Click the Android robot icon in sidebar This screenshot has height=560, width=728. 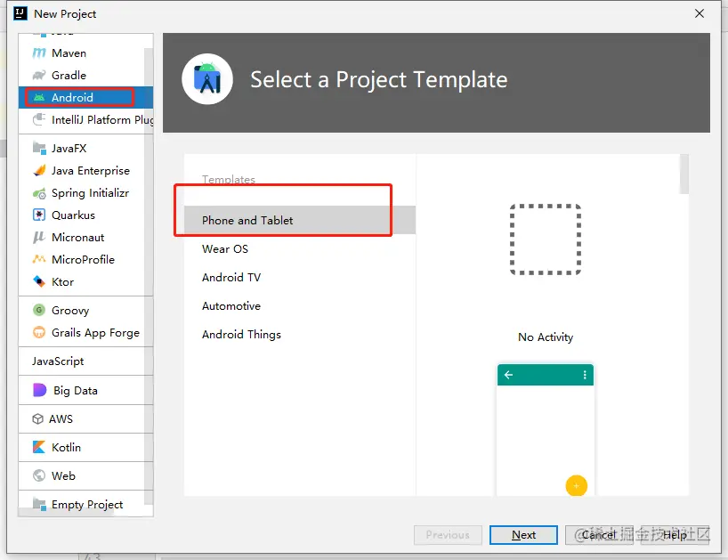(39, 98)
